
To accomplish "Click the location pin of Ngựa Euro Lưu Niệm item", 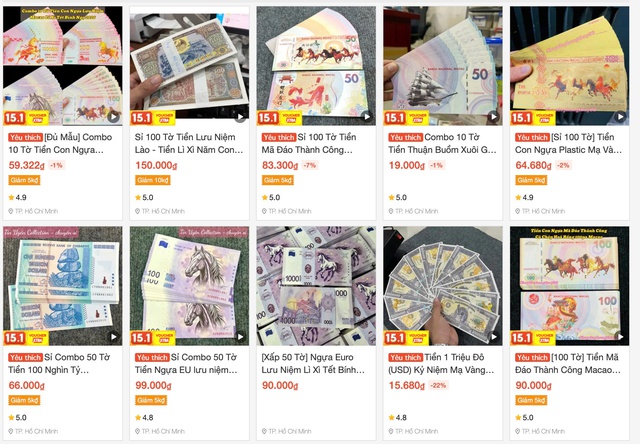I will [x=264, y=431].
